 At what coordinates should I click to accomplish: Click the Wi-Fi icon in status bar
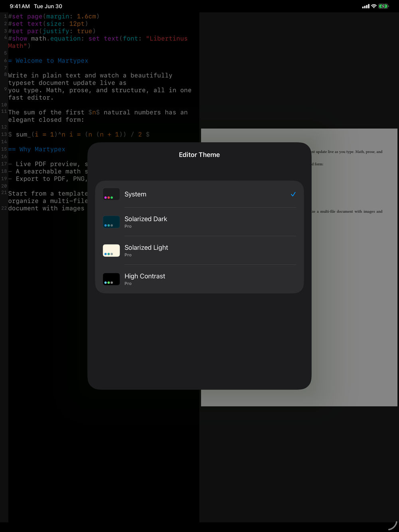pos(374,6)
